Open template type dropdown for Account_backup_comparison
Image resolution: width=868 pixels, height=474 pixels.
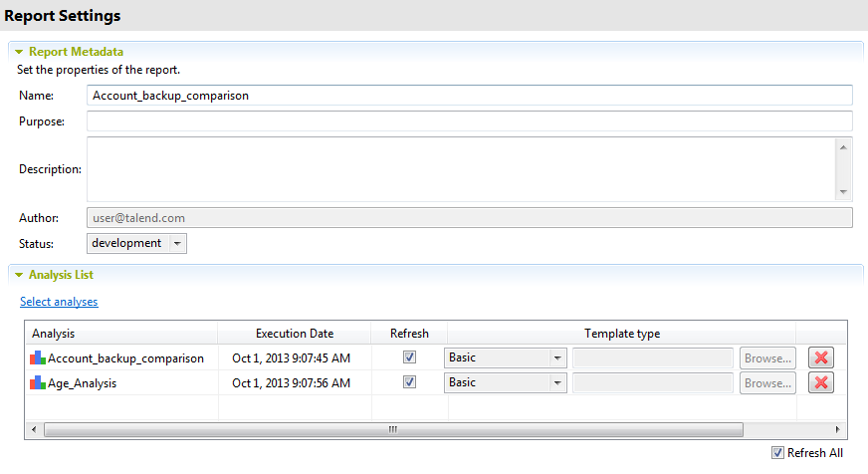(557, 357)
